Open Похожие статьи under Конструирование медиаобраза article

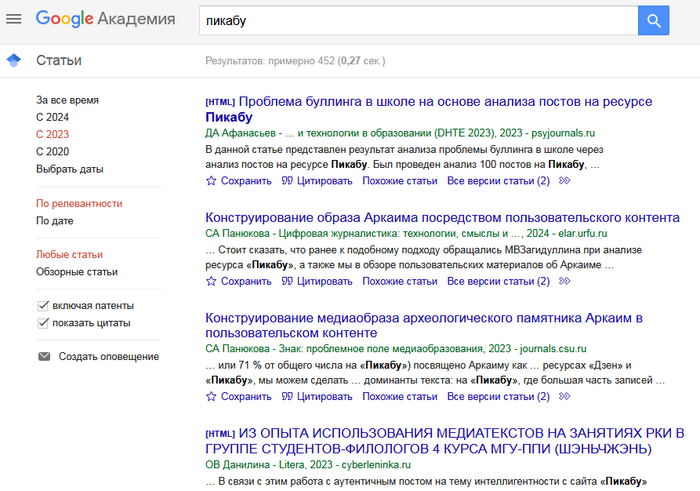pyautogui.click(x=400, y=396)
